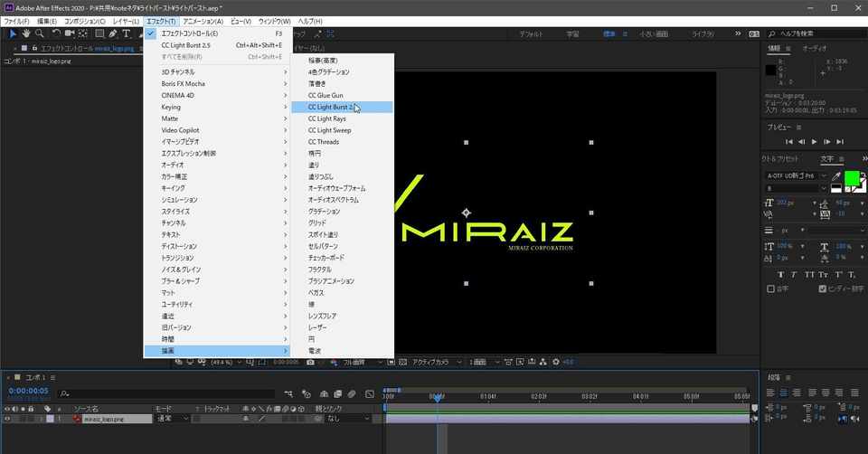868x454 pixels.
Task: Toggle transparency grid in viewer
Action: [402, 362]
